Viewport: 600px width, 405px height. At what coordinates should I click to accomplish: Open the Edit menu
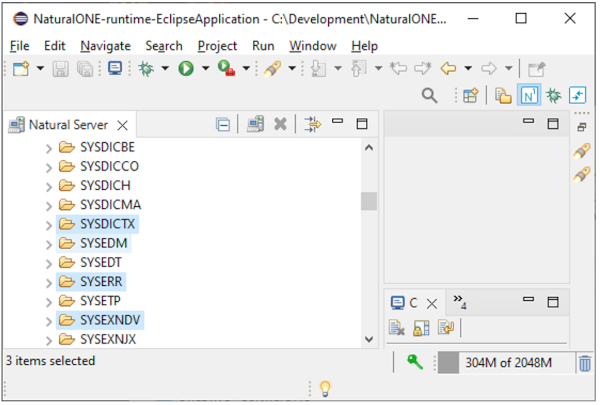tap(55, 46)
